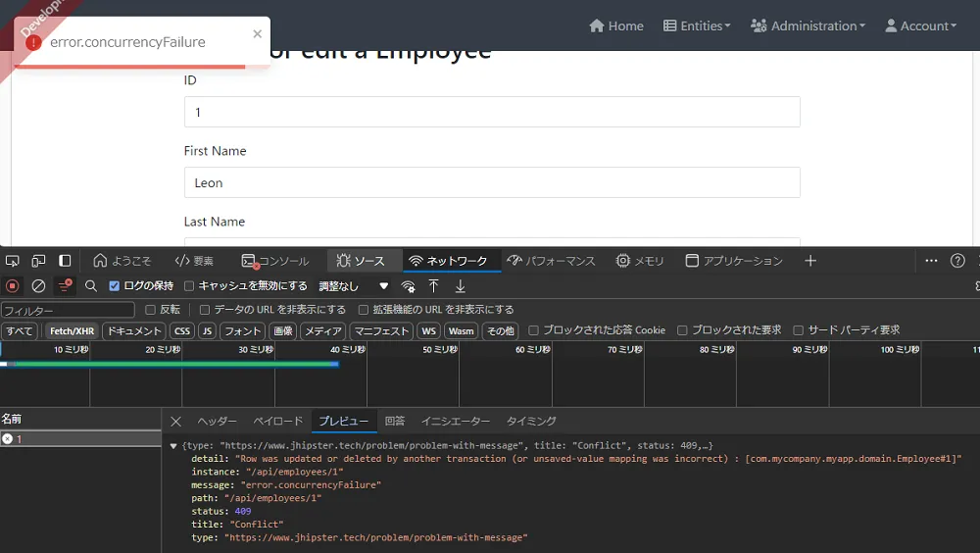Image resolution: width=980 pixels, height=553 pixels.
Task: Toggle device emulation icon in DevTools
Action: tap(39, 261)
